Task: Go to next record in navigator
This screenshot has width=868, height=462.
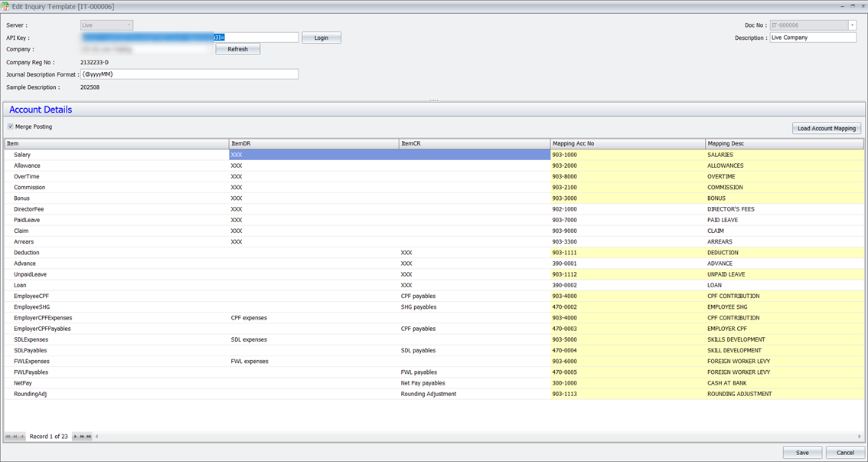Action: click(75, 437)
